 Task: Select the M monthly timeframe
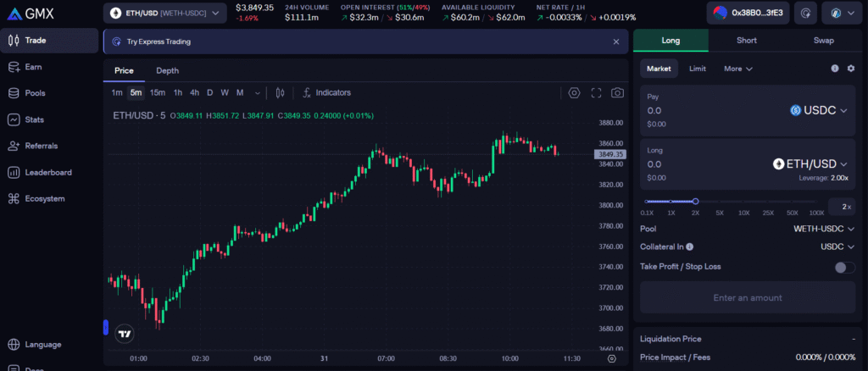pyautogui.click(x=240, y=93)
